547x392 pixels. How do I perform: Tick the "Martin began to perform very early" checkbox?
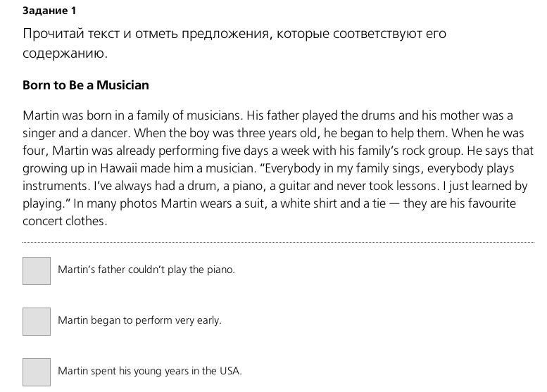(x=37, y=322)
